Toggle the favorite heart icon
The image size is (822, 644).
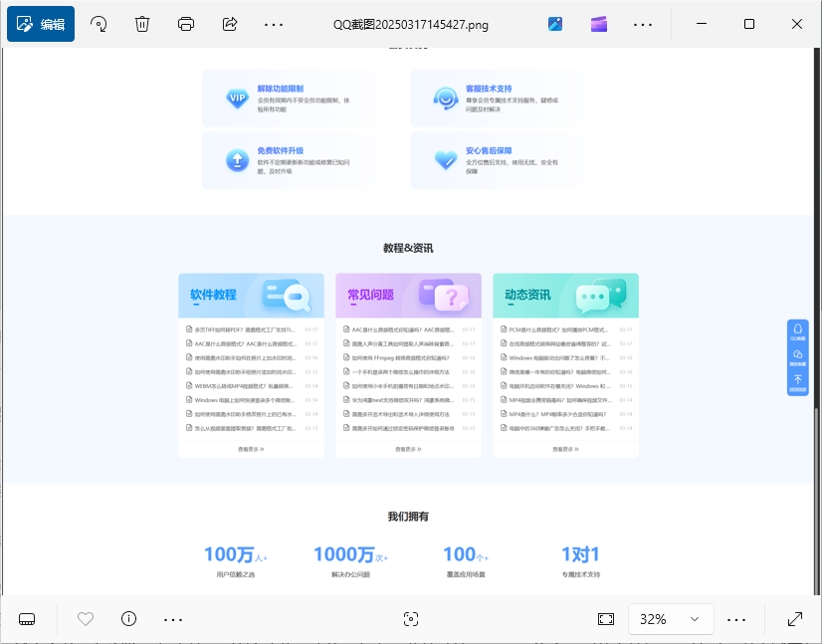(x=84, y=619)
